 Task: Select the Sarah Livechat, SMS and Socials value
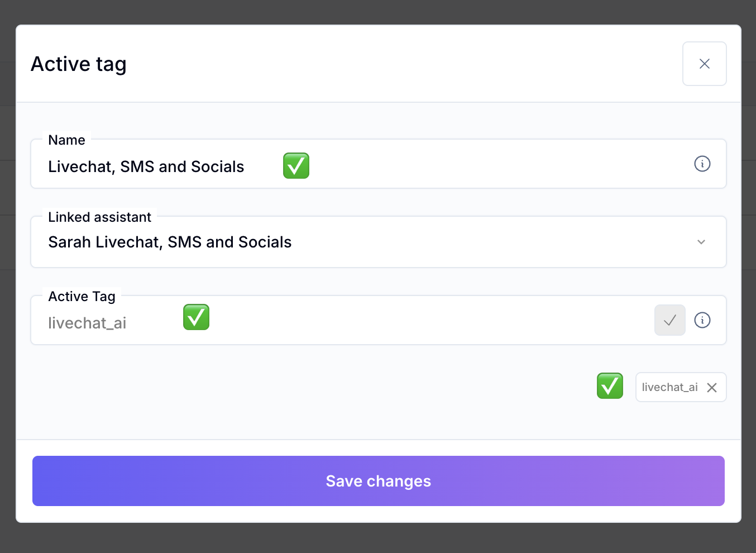pyautogui.click(x=170, y=242)
